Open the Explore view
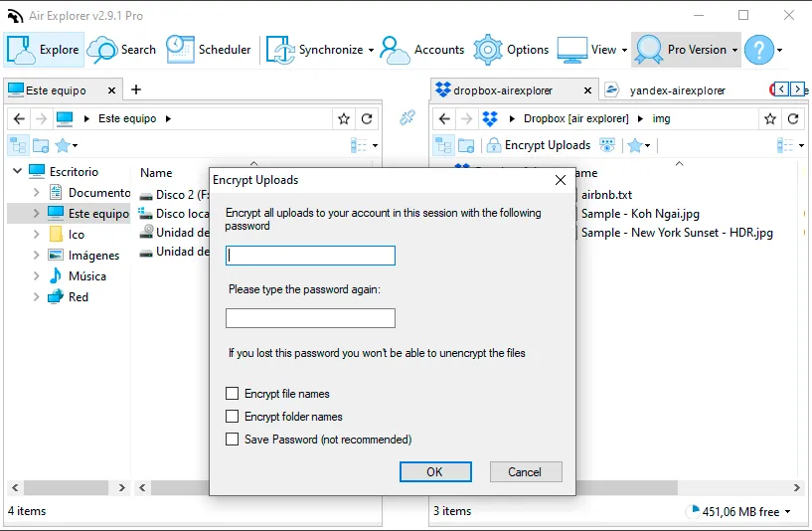Screen dimensions: 812x531 [x=44, y=50]
